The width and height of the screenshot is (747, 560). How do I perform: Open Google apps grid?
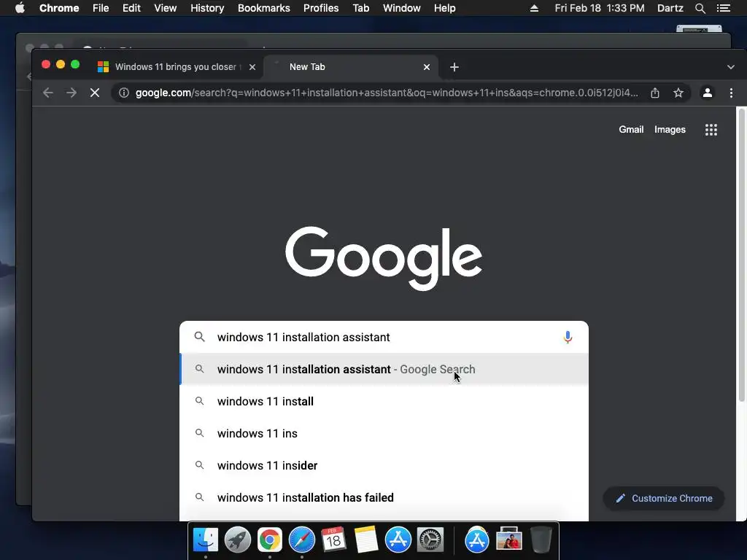[711, 130]
